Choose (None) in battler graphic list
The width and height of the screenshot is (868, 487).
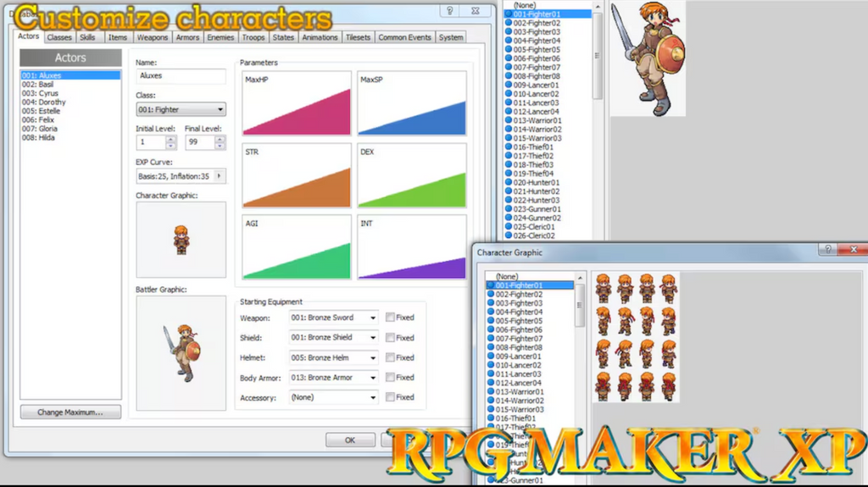coord(524,5)
